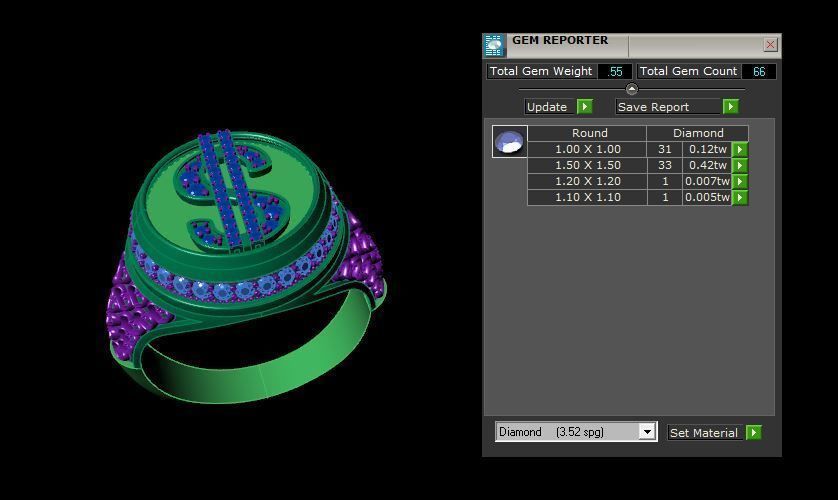Select the round gem thumbnail
The width and height of the screenshot is (838, 500).
[x=509, y=142]
